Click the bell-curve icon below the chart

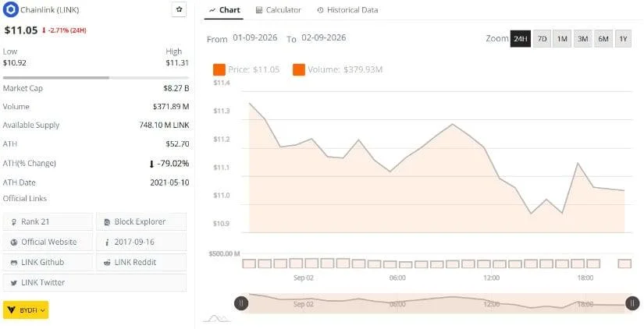pos(216,318)
